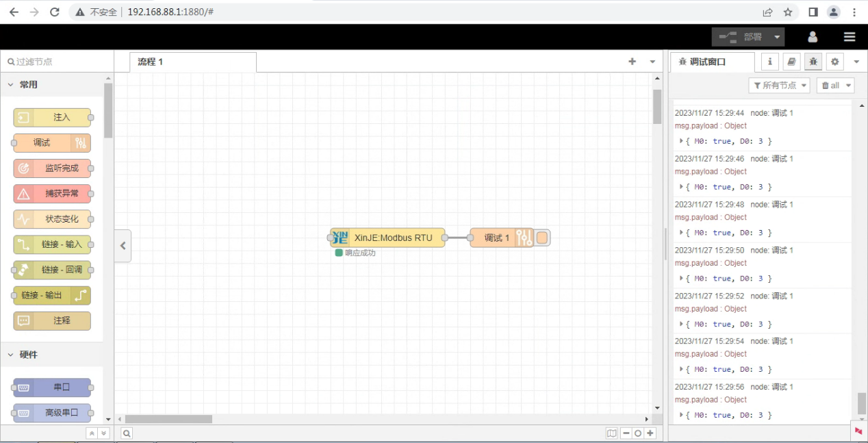Click the 部署 deploy button
The width and height of the screenshot is (868, 443).
point(741,37)
